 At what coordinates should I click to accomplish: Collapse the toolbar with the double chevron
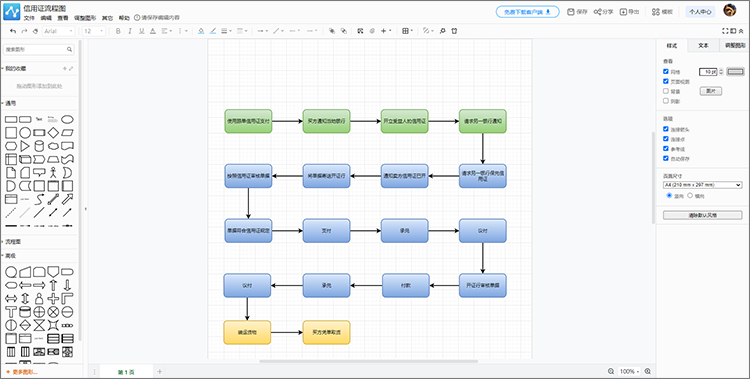tap(741, 31)
